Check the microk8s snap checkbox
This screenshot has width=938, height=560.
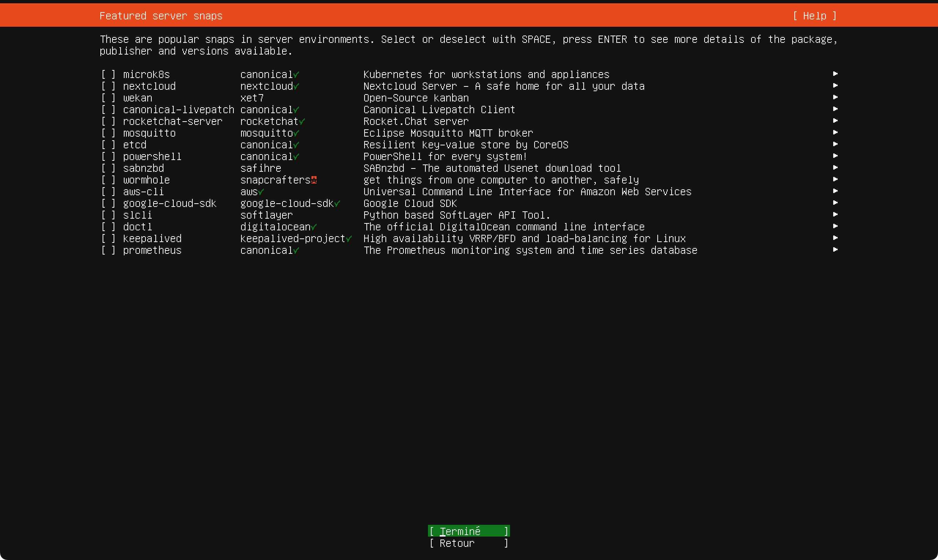[x=108, y=75]
